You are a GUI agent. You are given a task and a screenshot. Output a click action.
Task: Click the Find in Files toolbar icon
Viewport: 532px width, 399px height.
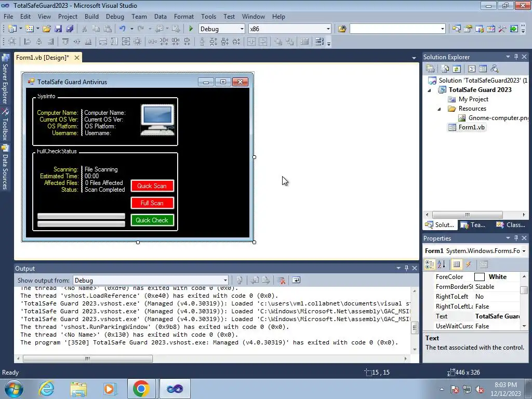pos(342,29)
